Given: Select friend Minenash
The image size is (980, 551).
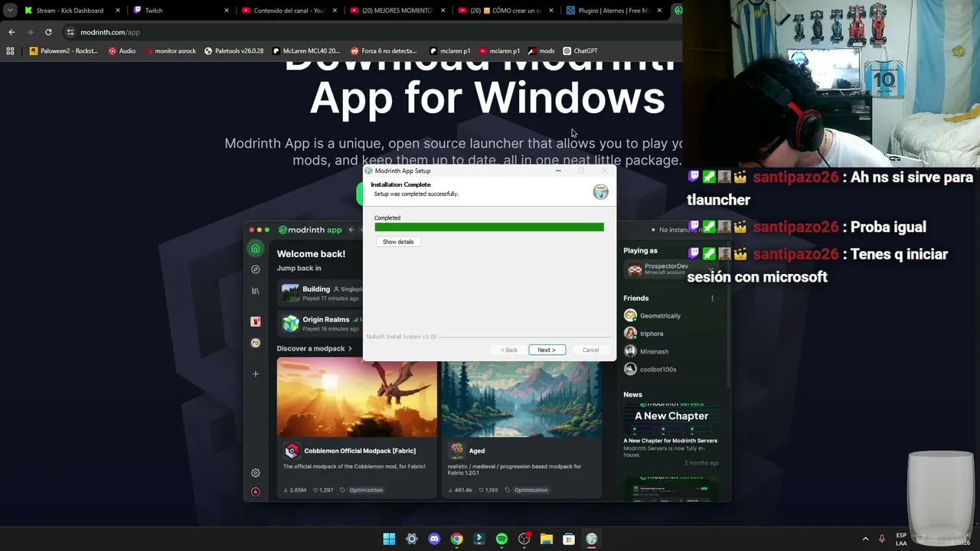Looking at the screenshot, I should [646, 351].
